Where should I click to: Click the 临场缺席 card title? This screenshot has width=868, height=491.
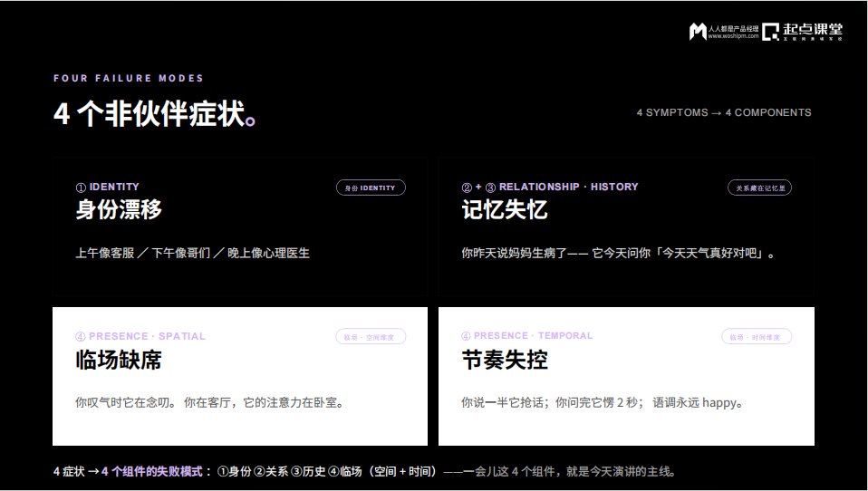tap(119, 360)
